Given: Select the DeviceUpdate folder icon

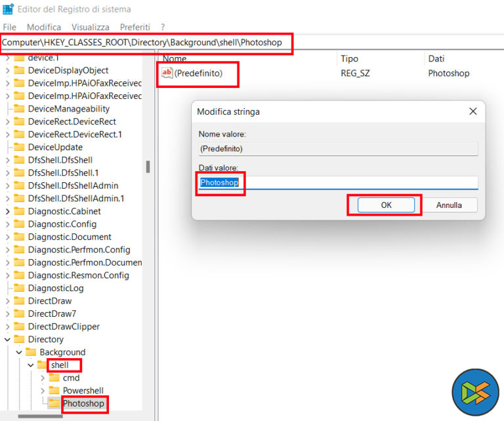Looking at the screenshot, I should (19, 147).
